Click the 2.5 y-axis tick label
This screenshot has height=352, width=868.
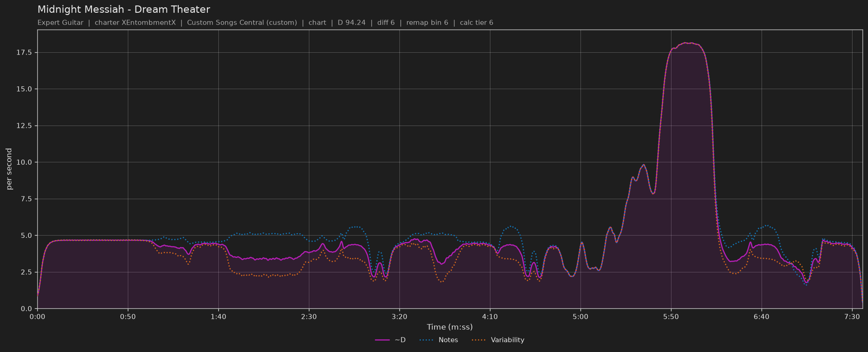(26, 272)
